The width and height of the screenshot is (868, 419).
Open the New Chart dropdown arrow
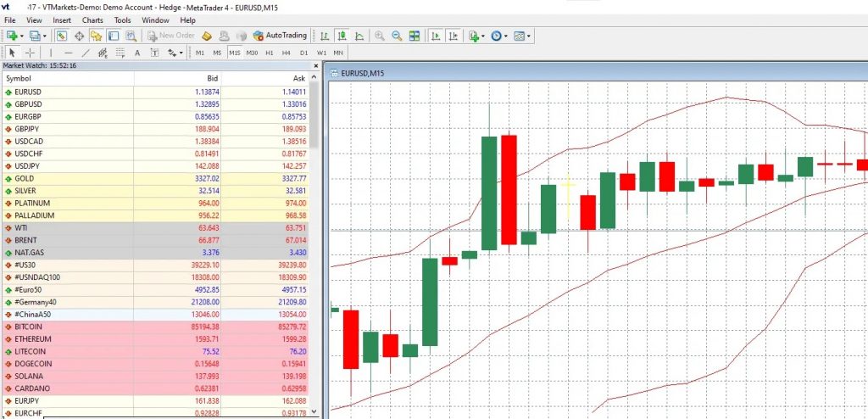click(21, 36)
